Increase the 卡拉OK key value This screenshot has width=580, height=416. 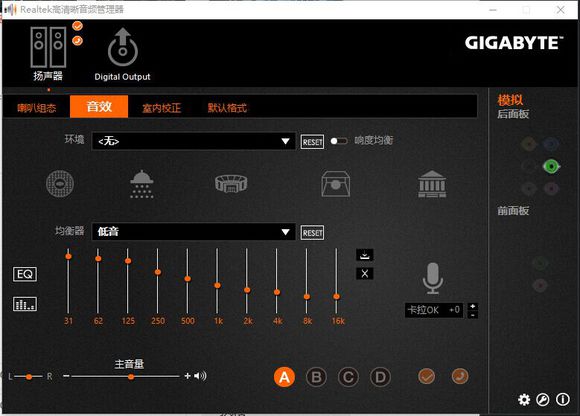point(473,307)
